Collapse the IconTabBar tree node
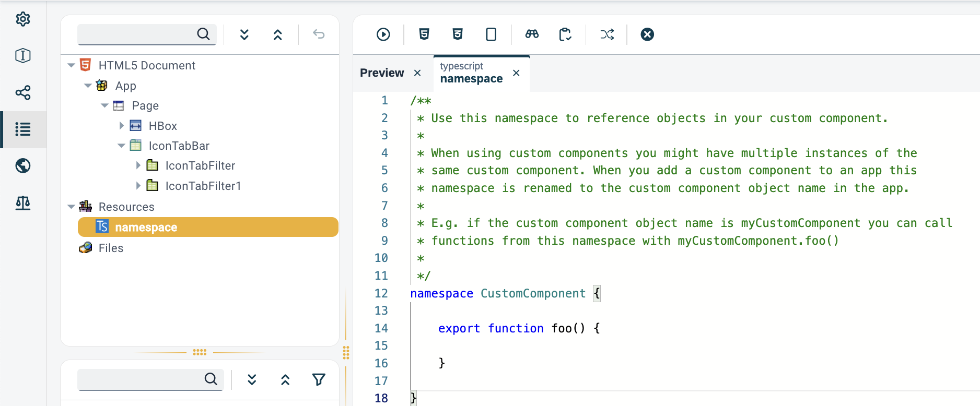 121,146
